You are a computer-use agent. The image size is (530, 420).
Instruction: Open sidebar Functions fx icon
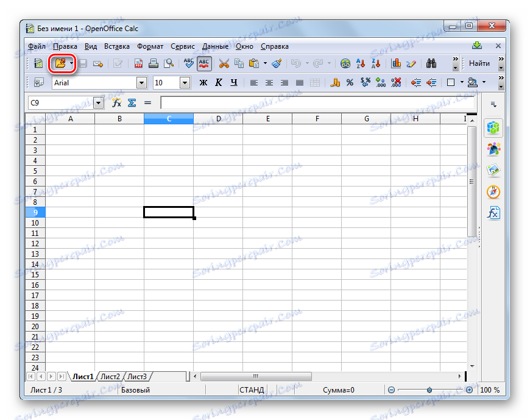pyautogui.click(x=493, y=213)
